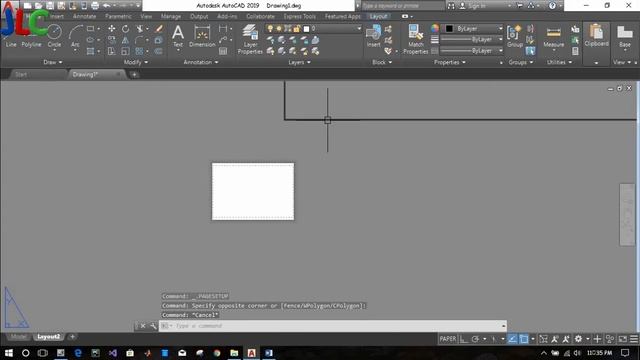Click the keyword search box
Screen dimensions: 640x360
(402, 6)
